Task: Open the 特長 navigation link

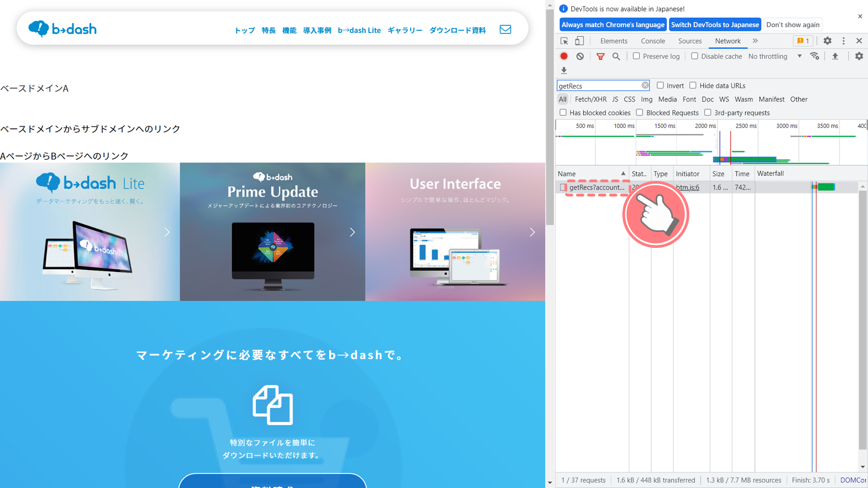Action: coord(268,30)
